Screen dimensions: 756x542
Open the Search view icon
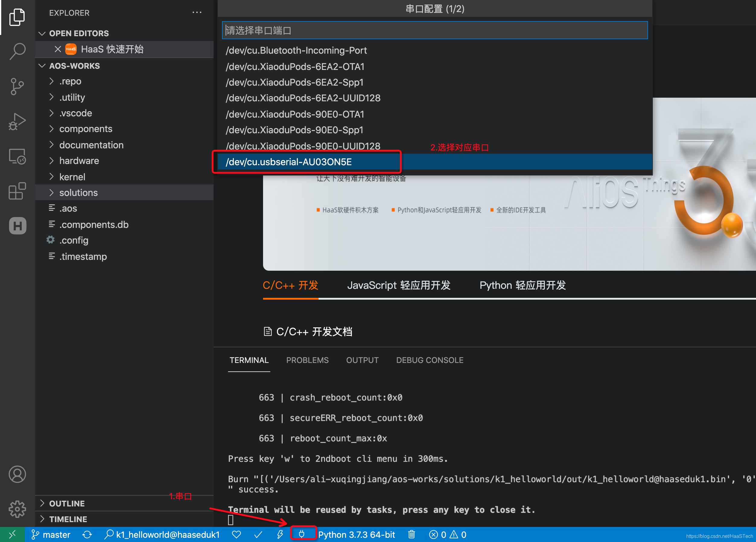[17, 51]
